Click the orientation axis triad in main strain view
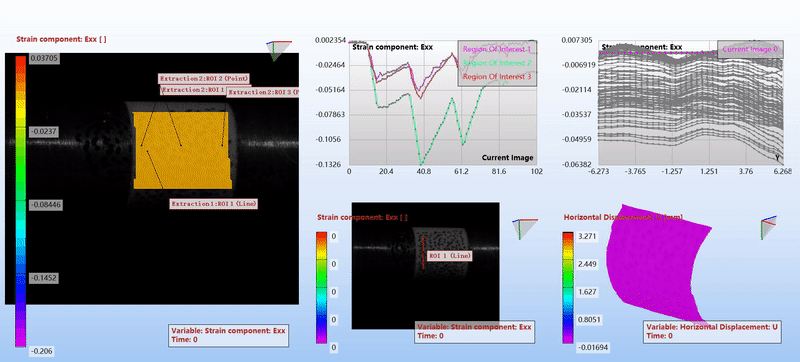800x362 pixels. coord(278,51)
